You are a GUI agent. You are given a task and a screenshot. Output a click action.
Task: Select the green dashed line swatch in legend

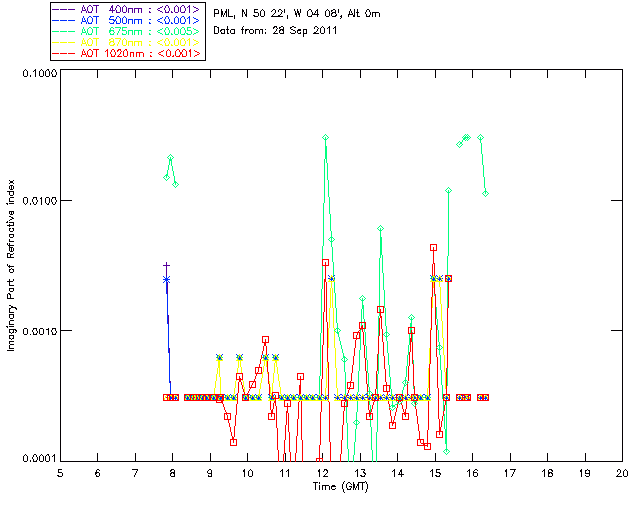64,31
